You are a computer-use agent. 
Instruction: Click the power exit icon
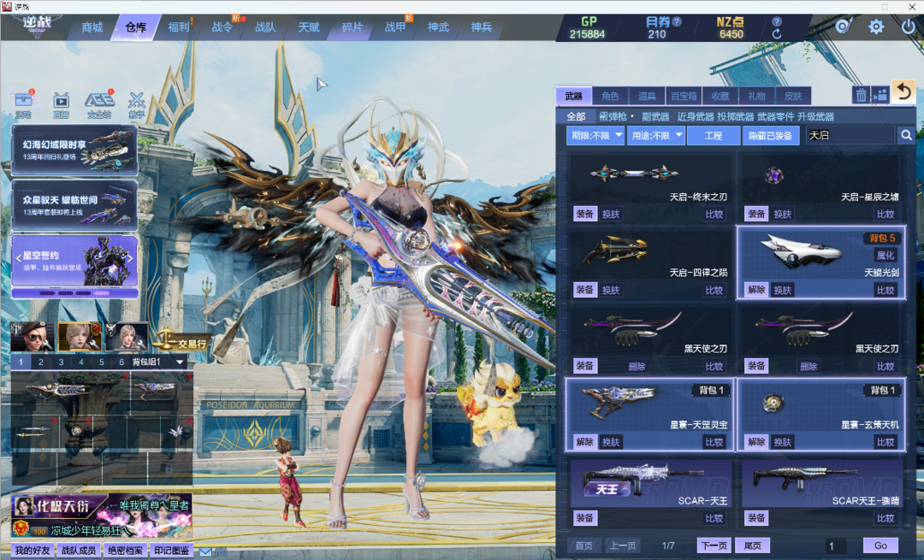pos(908,27)
